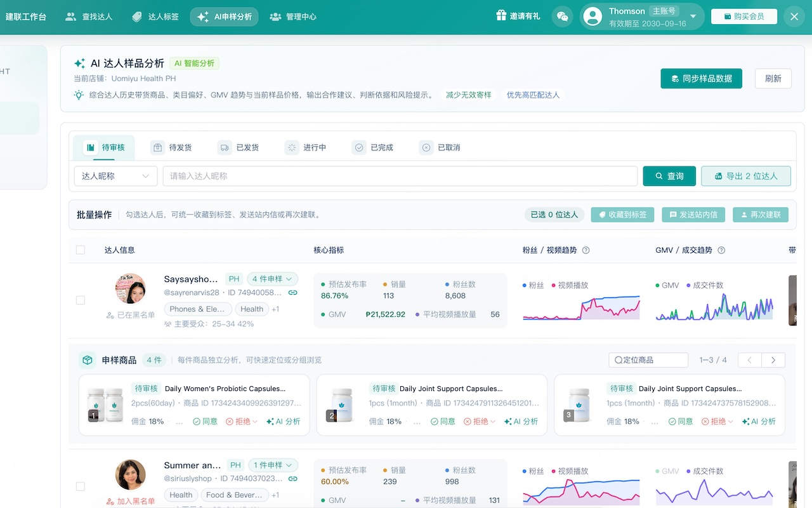Click the 收藏到标签 batch button
The height and width of the screenshot is (508, 812).
point(623,215)
